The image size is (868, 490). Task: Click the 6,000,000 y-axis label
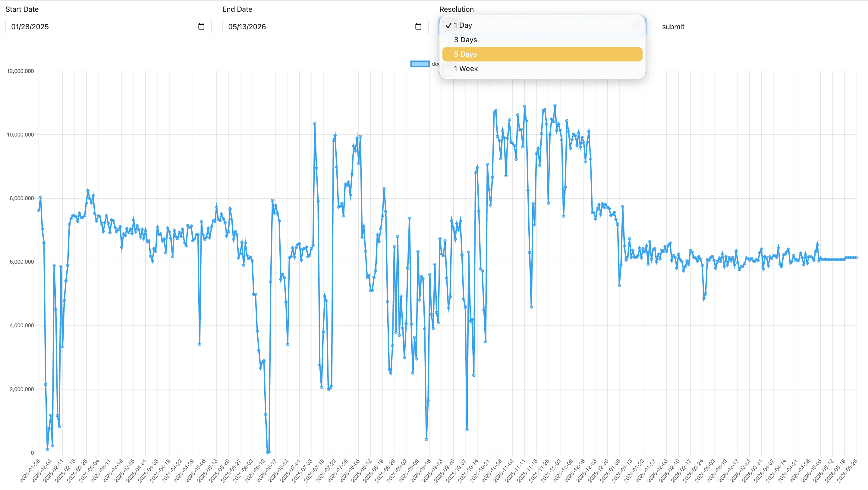coord(22,262)
